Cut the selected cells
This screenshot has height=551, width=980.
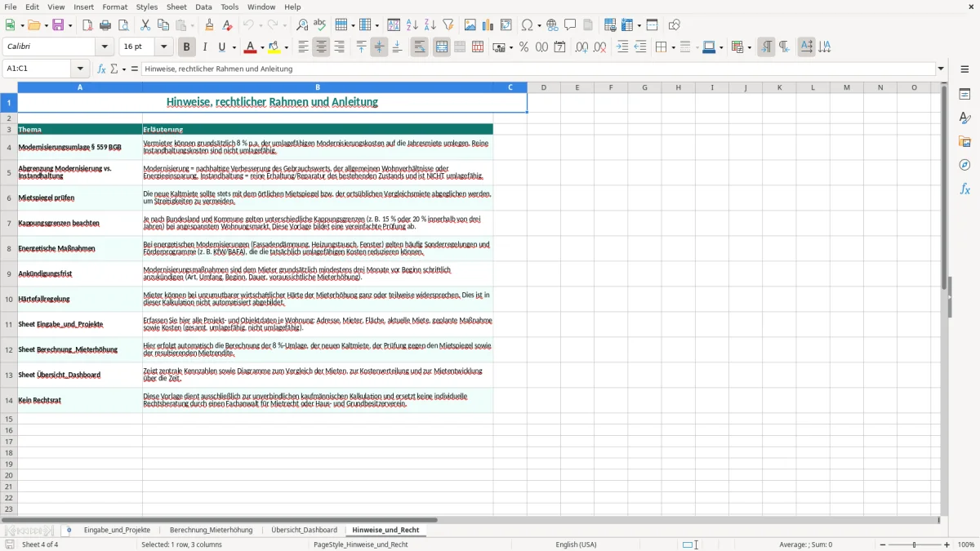point(145,25)
